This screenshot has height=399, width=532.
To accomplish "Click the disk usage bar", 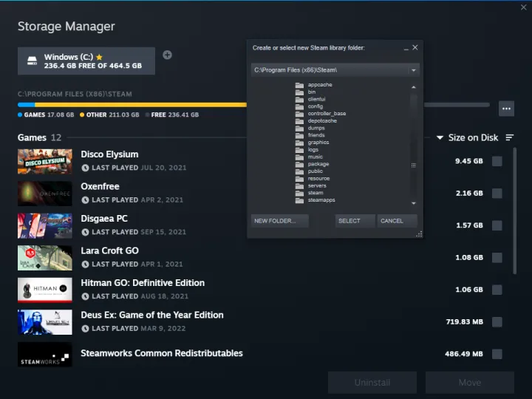I will tap(133, 105).
